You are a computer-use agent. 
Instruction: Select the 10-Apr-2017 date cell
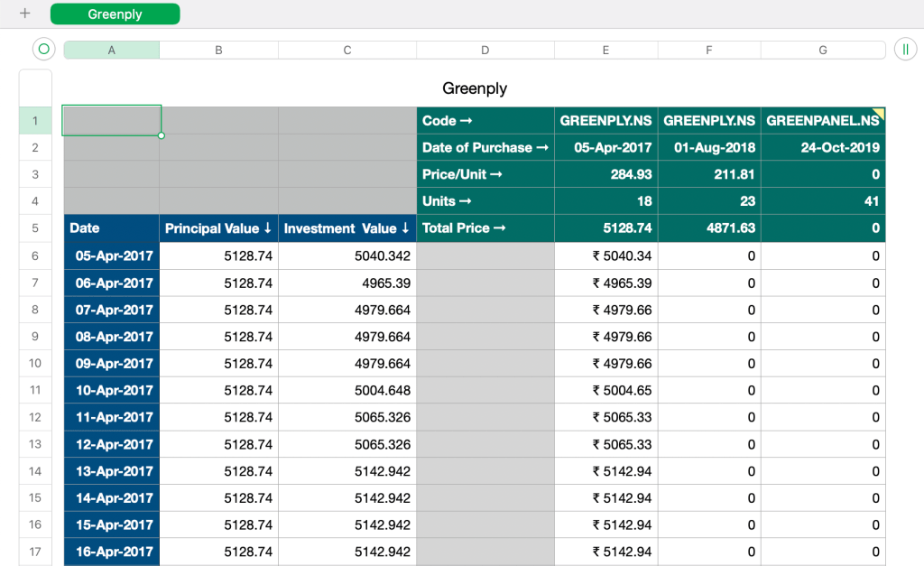coord(112,390)
